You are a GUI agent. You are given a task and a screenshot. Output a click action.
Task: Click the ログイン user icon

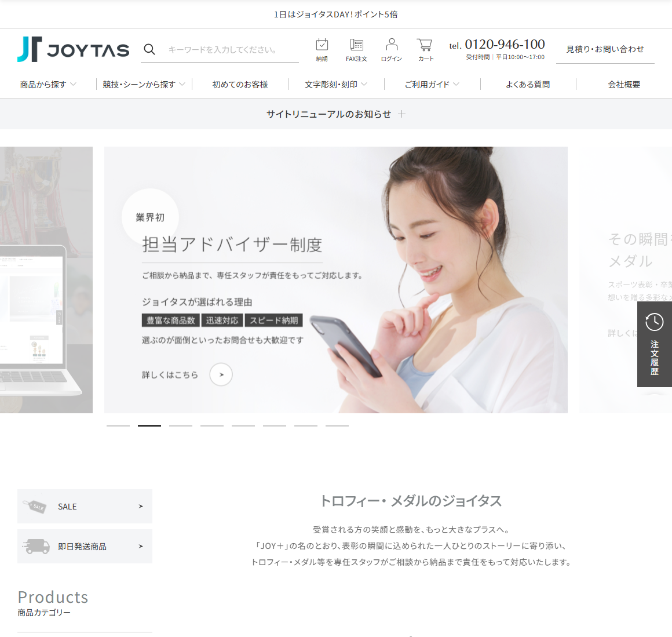click(x=392, y=50)
